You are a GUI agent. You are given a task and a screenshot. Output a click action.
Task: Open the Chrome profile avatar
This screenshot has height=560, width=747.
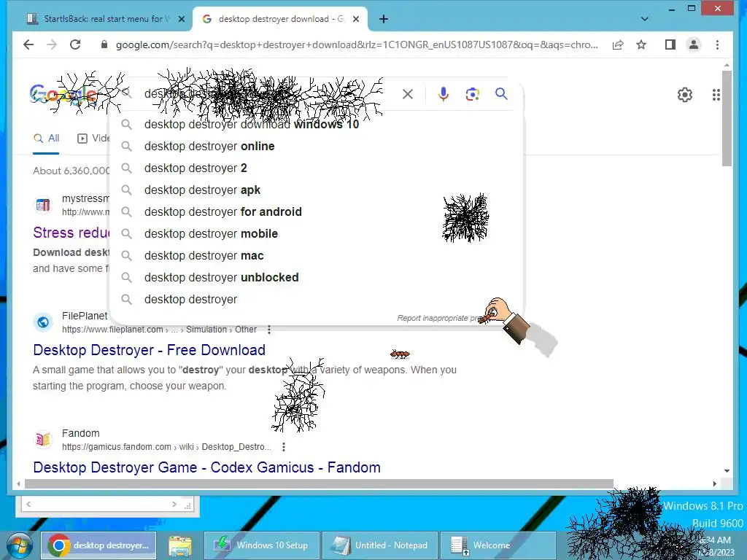[694, 44]
